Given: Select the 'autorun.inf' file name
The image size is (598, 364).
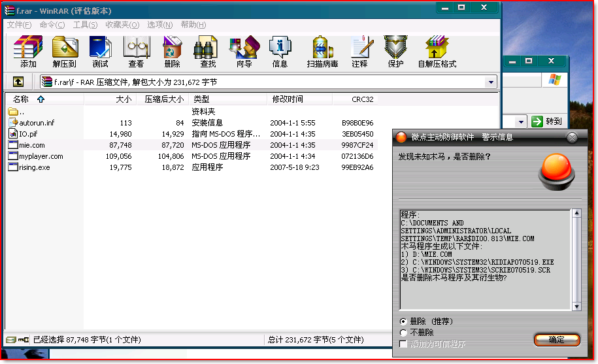Looking at the screenshot, I should point(37,123).
